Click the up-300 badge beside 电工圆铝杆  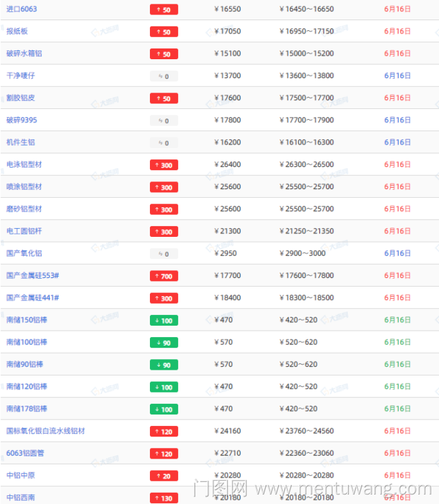[x=164, y=232]
